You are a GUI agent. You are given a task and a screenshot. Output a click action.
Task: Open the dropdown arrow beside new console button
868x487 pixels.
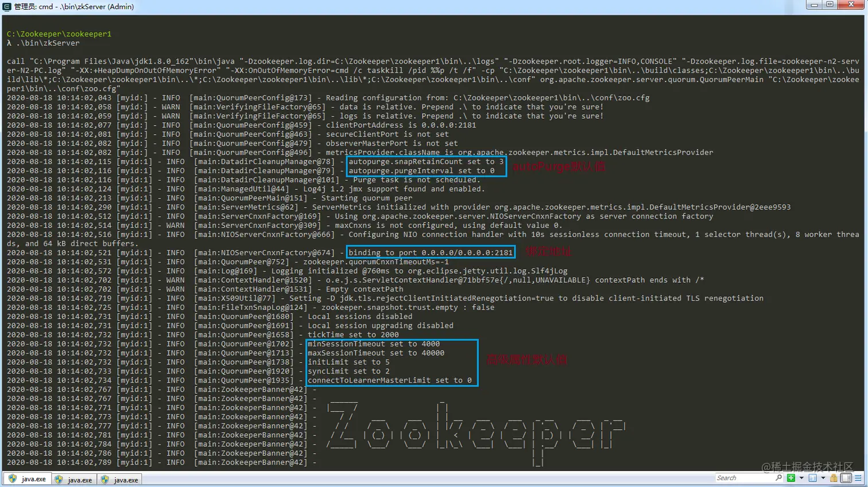click(x=801, y=478)
